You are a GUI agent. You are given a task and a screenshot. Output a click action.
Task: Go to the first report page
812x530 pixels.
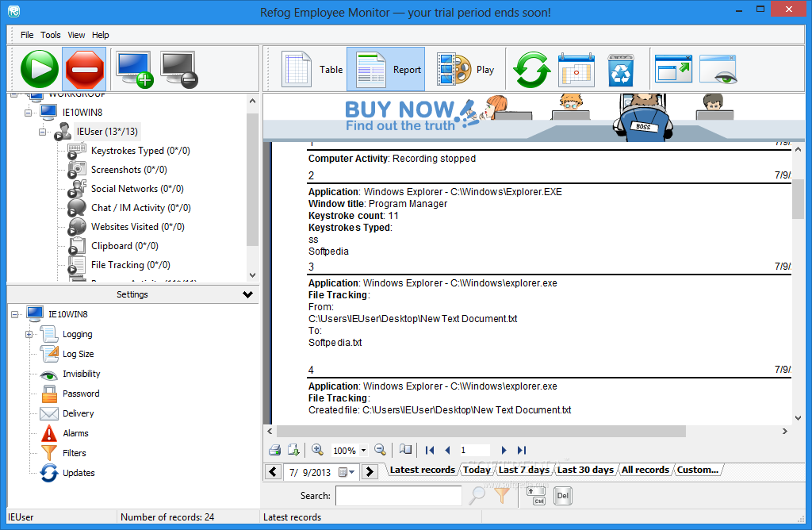[430, 450]
